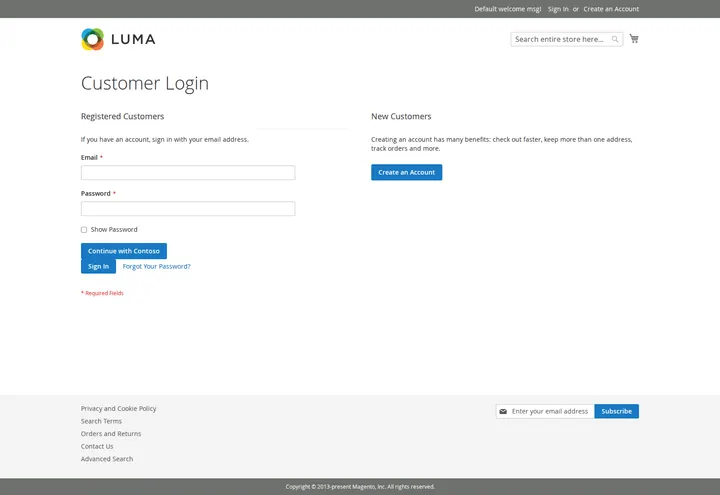The image size is (720, 495).
Task: Click the copyright notice text
Action: coord(360,487)
